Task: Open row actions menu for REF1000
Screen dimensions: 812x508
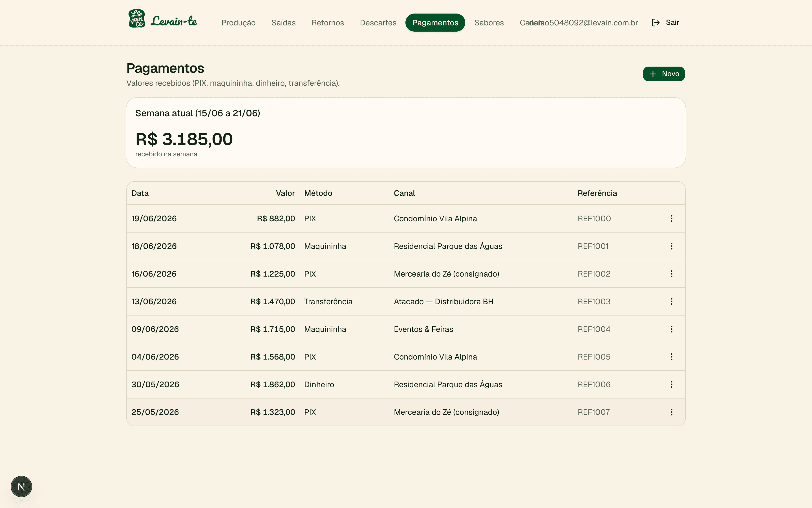Action: [671, 218]
